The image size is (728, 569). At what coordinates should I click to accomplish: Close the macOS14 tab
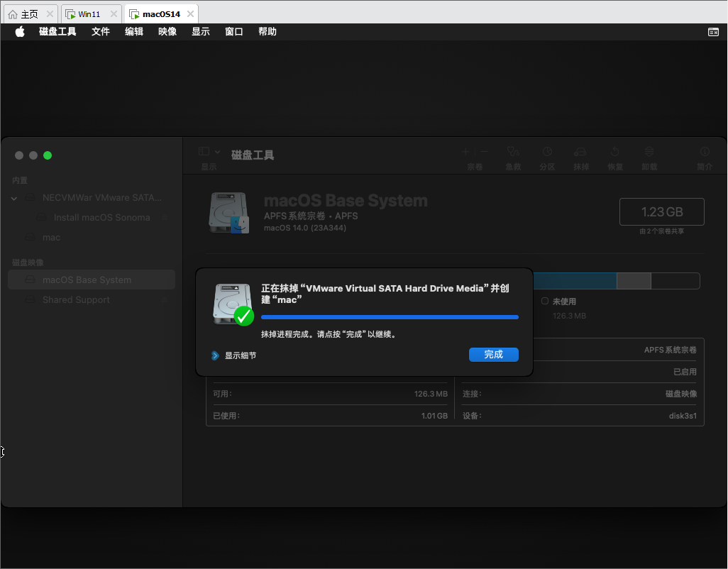pyautogui.click(x=190, y=14)
